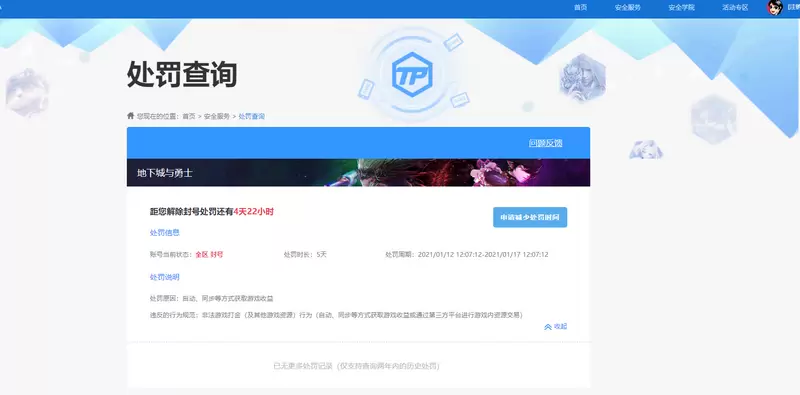Click the user avatar in top bar
Image resolution: width=800 pixels, height=395 pixels.
pyautogui.click(x=774, y=7)
